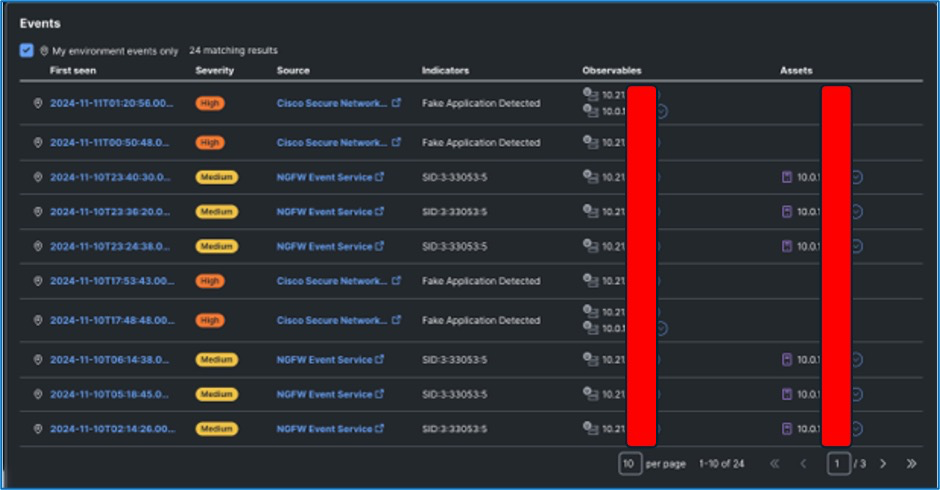The height and width of the screenshot is (490, 940).
Task: Expand observables chevron in 2024-11-10T17:48:48 row
Action: point(661,328)
